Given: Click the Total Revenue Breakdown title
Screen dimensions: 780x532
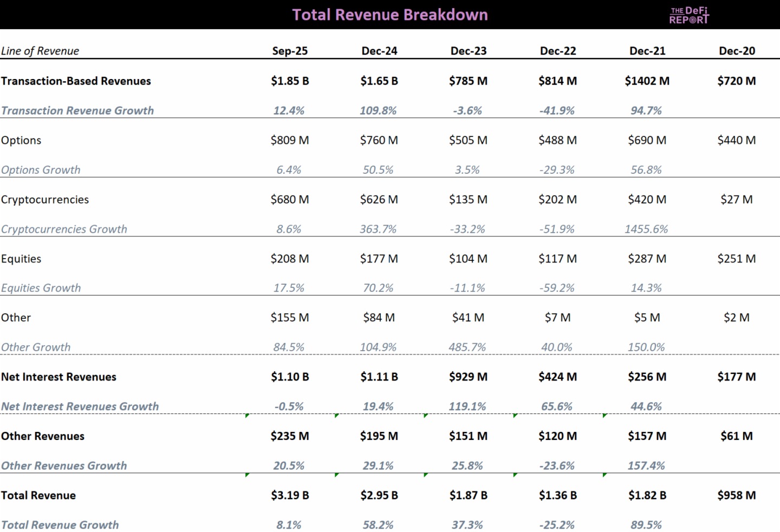Looking at the screenshot, I should pos(389,15).
